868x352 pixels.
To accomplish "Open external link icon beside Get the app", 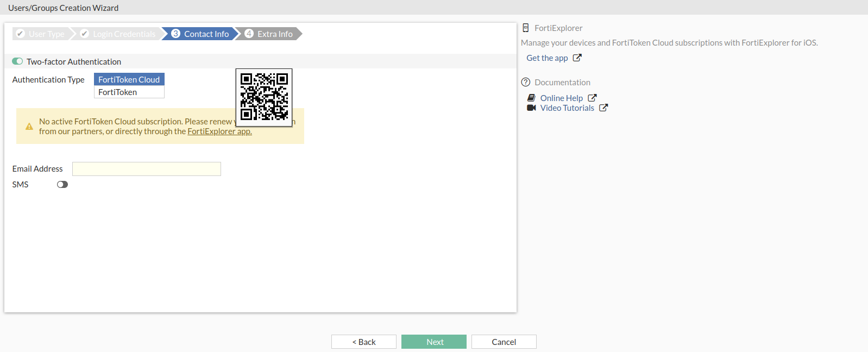I will click(x=577, y=58).
